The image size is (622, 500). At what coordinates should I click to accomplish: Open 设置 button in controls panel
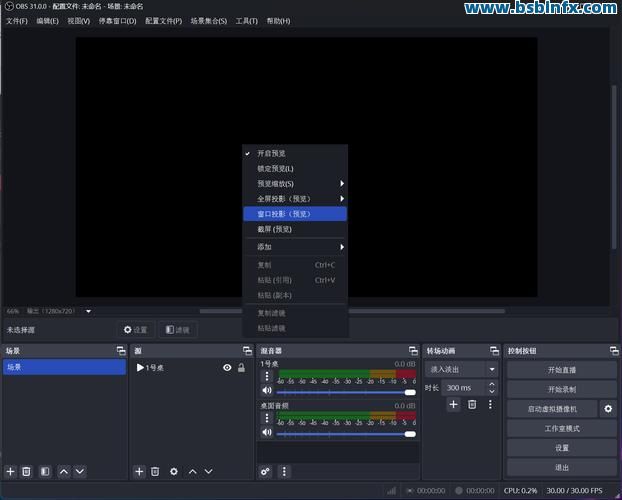(x=562, y=448)
